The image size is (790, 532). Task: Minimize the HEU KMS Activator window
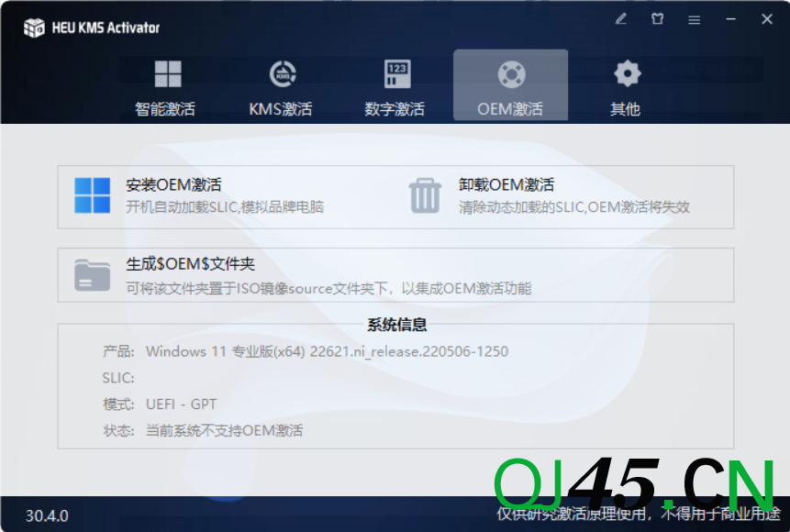click(730, 19)
